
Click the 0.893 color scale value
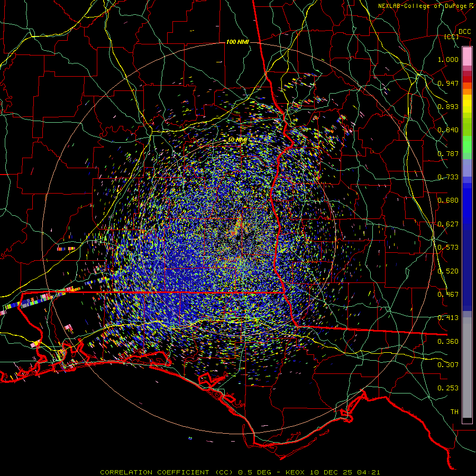pyautogui.click(x=448, y=106)
